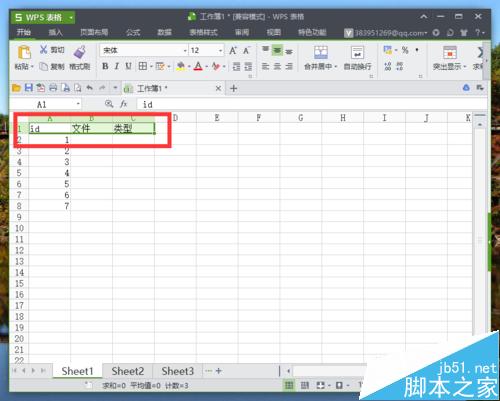Click the save floppy disk icon
The width and height of the screenshot is (500, 401).
click(x=29, y=88)
